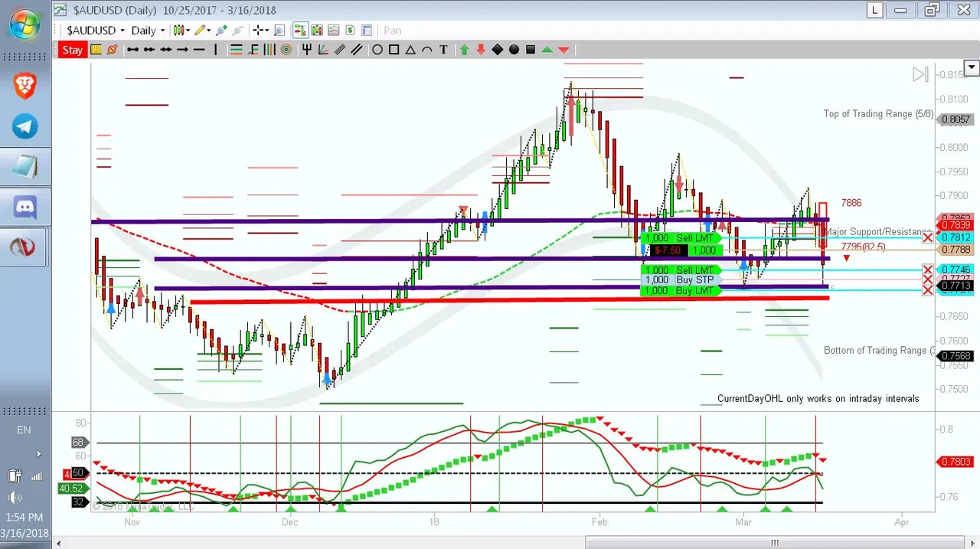Place a green up arrow marker
The height and width of the screenshot is (549, 980).
pos(464,50)
